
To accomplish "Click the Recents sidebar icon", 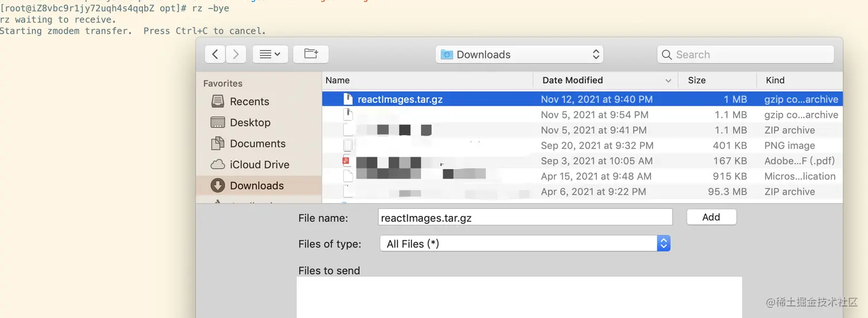I will tap(218, 102).
